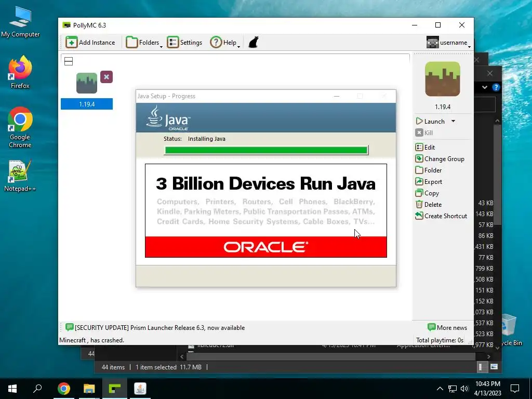Click the Java installer progress bar
This screenshot has width=532, height=399.
click(267, 150)
